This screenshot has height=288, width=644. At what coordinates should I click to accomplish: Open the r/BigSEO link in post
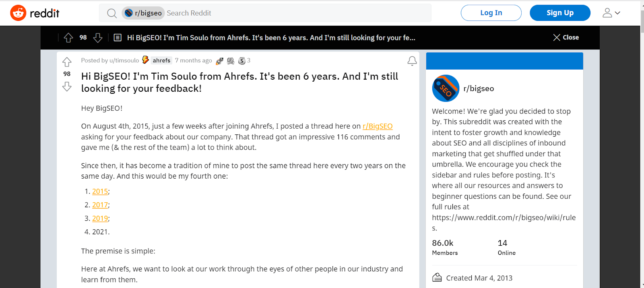[378, 126]
